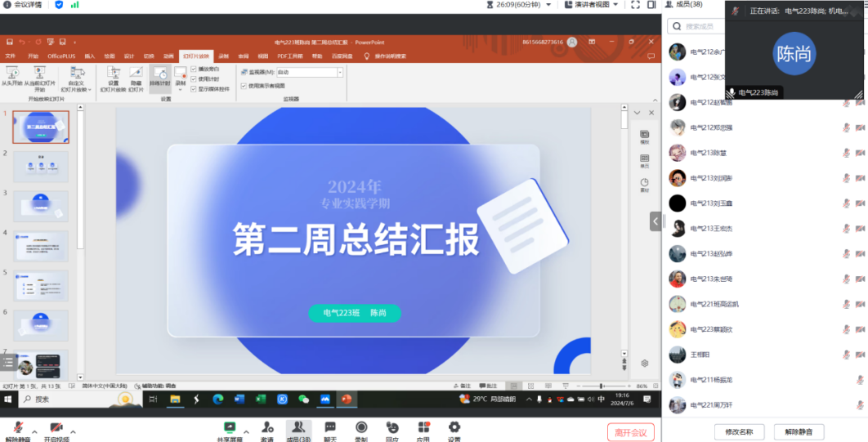Click the 修改名称 rename button
Image resolution: width=868 pixels, height=442 pixels.
click(x=739, y=431)
